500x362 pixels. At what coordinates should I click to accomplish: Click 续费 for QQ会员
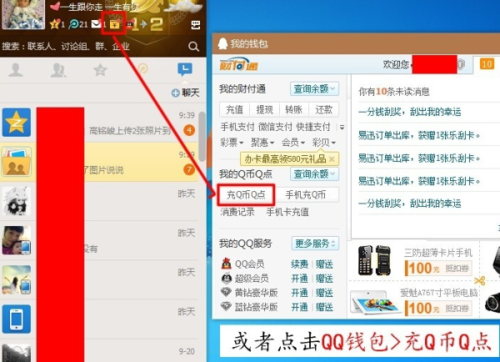tap(299, 264)
